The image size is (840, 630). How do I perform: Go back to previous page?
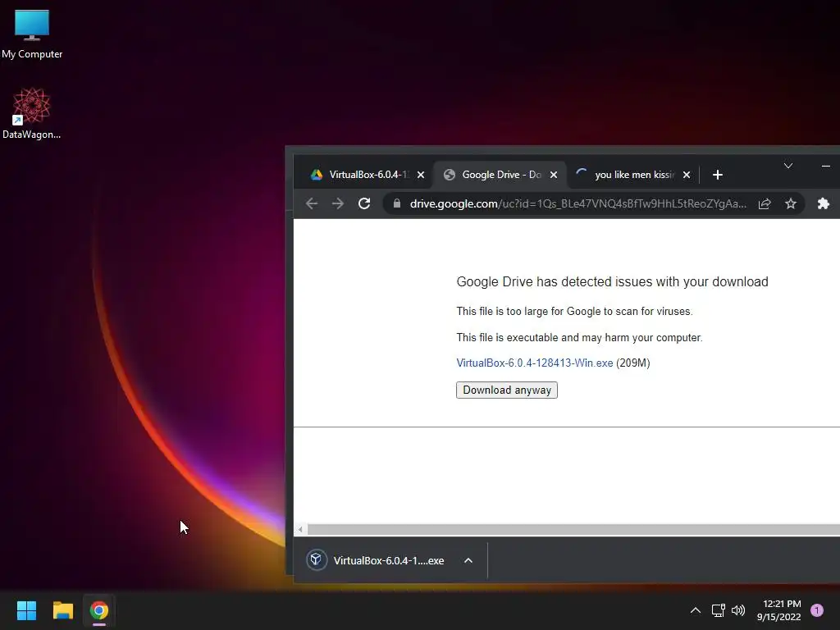(x=312, y=203)
